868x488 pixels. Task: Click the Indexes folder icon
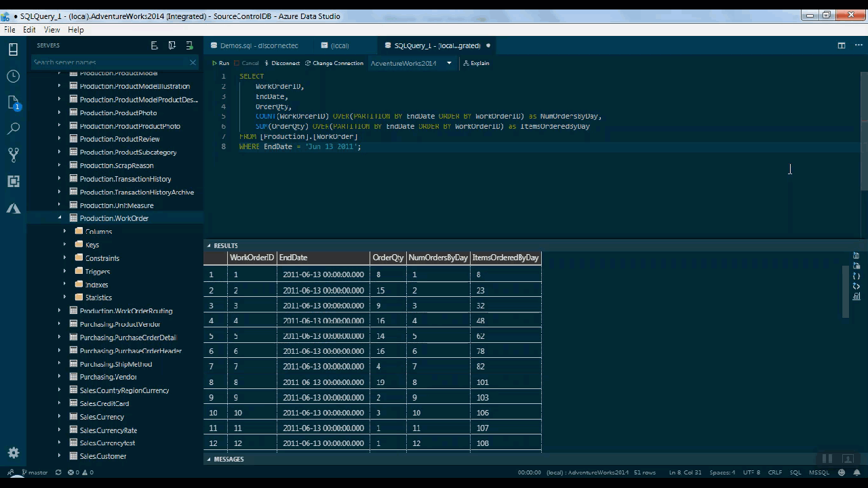coord(79,285)
